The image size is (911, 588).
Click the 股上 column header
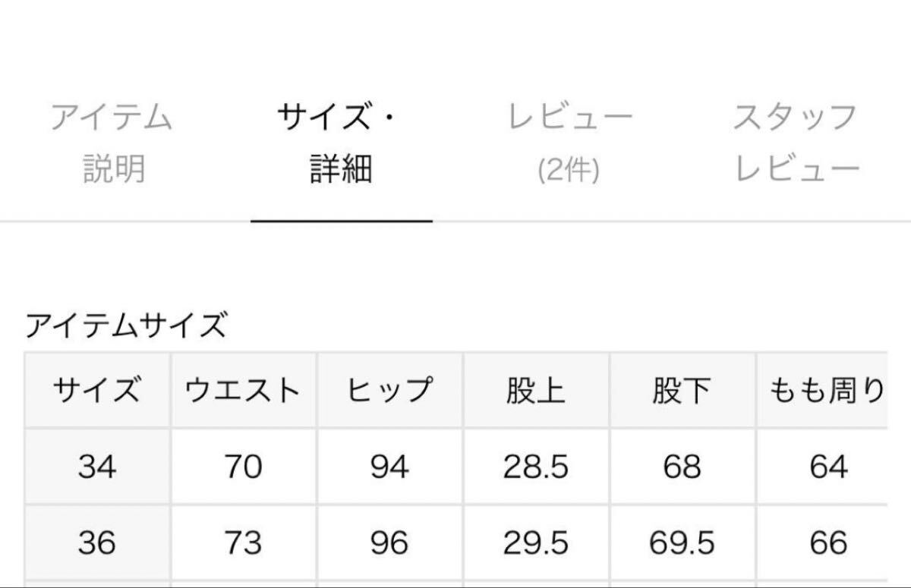(x=535, y=391)
